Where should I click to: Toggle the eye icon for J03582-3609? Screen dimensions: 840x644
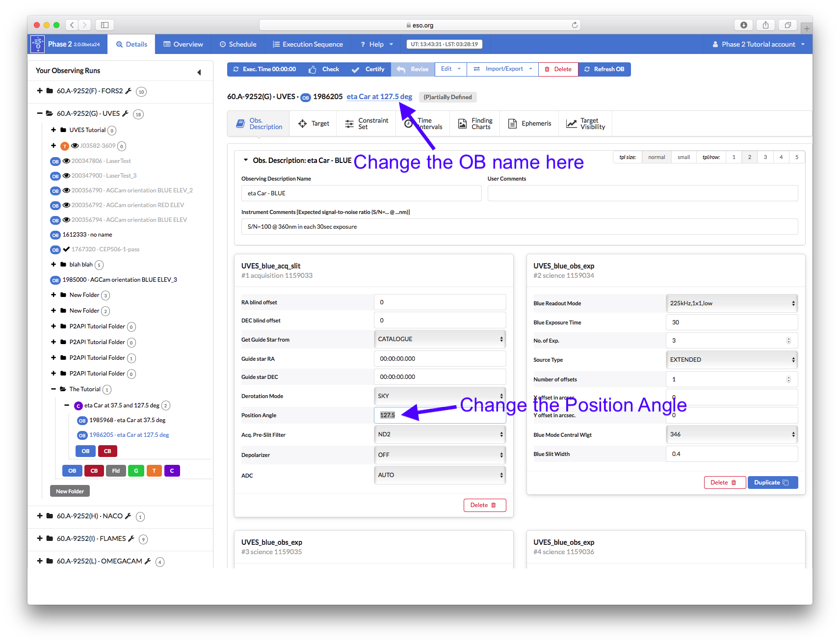(75, 146)
